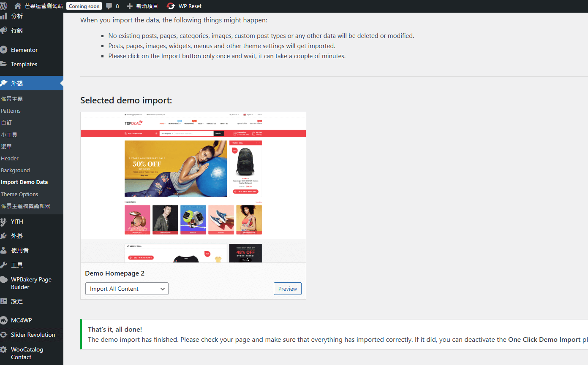
Task: Click the Demo Homepage 2 thumbnail
Action: (193, 187)
